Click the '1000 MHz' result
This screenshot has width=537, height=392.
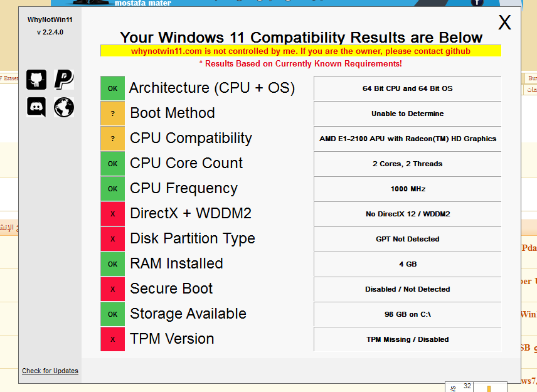click(408, 189)
